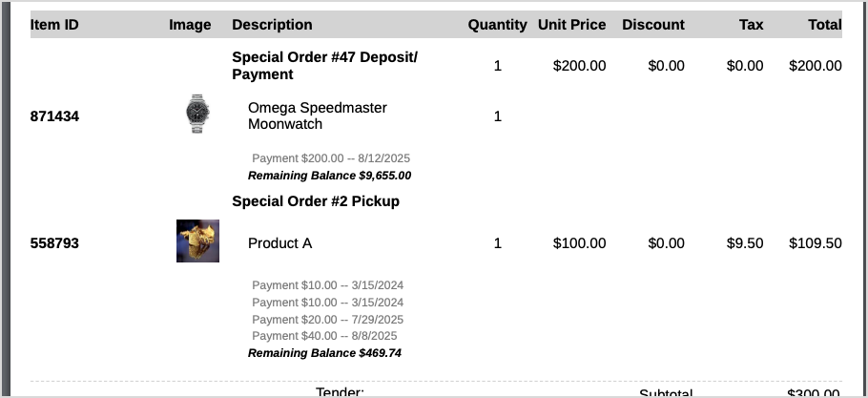
Task: Click Special Order #2 Pickup title
Action: [x=316, y=201]
